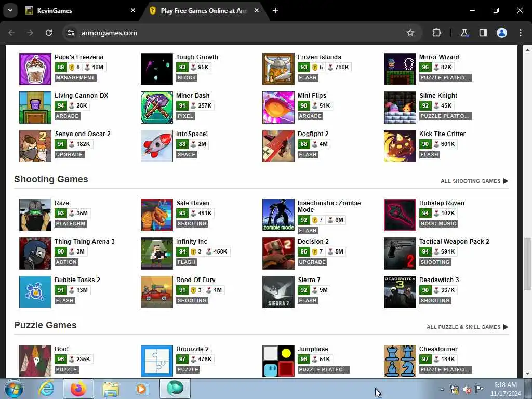Close the KevinGames tab
532x399 pixels.
[133, 10]
